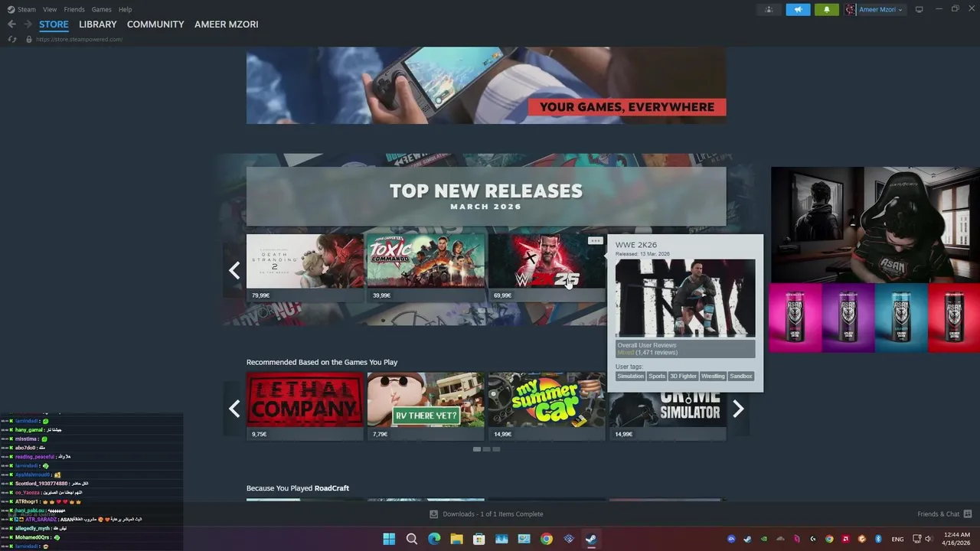
Task: Launch Microsoft Edge from the taskbar
Action: (x=434, y=539)
